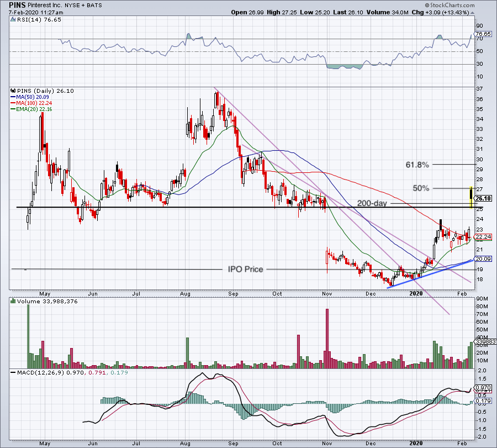Image resolution: width=497 pixels, height=448 pixels.
Task: Select the MA(50) blue legend entry
Action: [29, 97]
